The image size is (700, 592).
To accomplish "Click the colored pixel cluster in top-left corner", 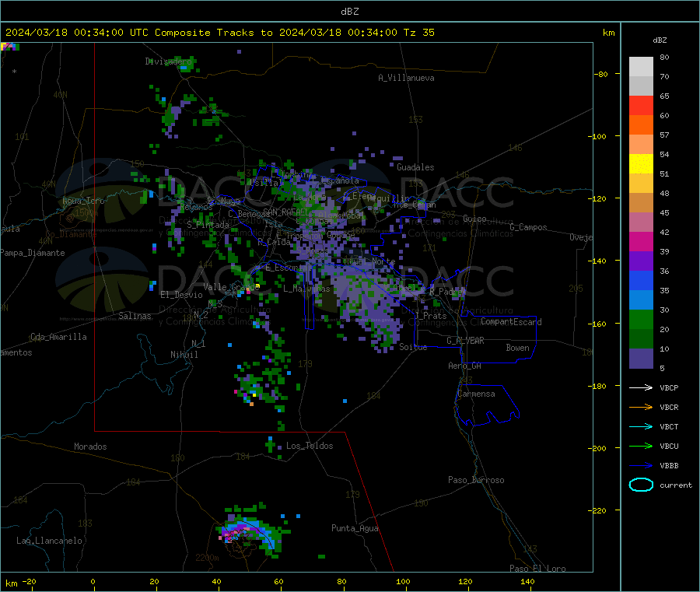I will click(10, 47).
